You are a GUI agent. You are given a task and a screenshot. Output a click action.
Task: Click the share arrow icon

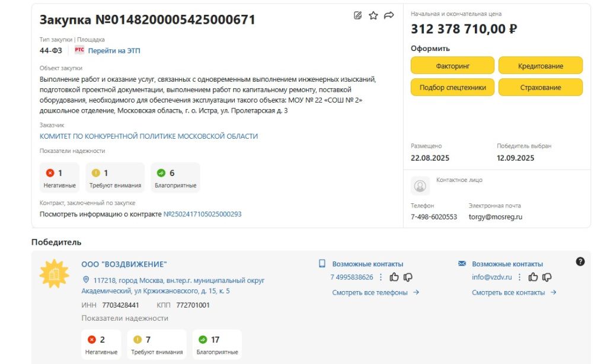pos(389,15)
